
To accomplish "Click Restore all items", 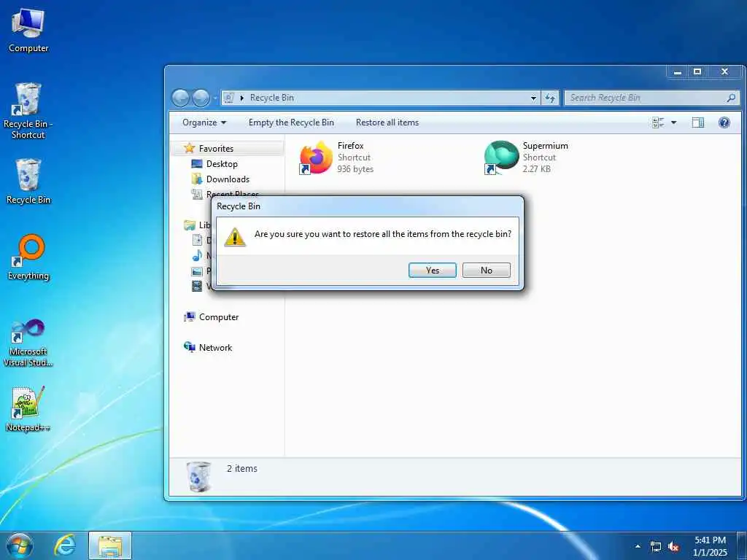I will pos(387,122).
